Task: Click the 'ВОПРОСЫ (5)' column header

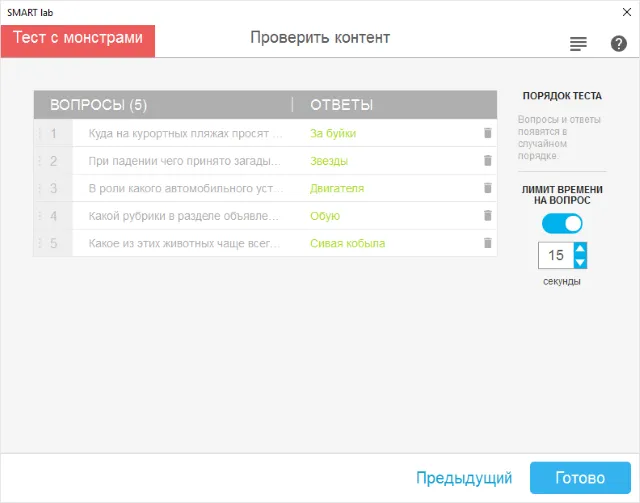Action: click(98, 105)
